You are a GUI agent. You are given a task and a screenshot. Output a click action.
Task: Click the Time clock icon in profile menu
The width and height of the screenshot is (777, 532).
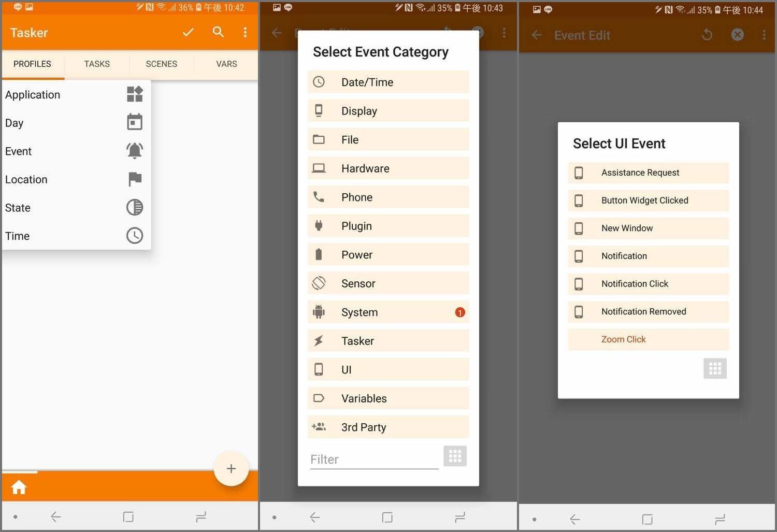pyautogui.click(x=135, y=236)
